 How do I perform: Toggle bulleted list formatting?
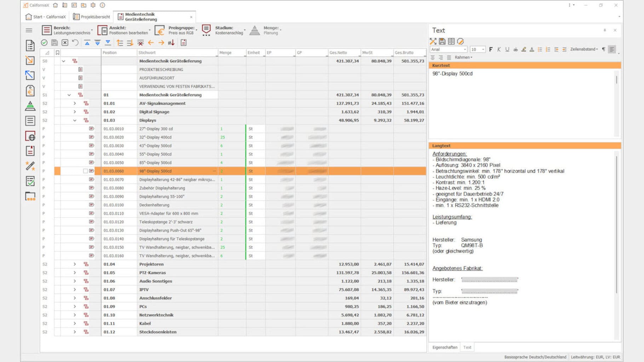tap(540, 49)
